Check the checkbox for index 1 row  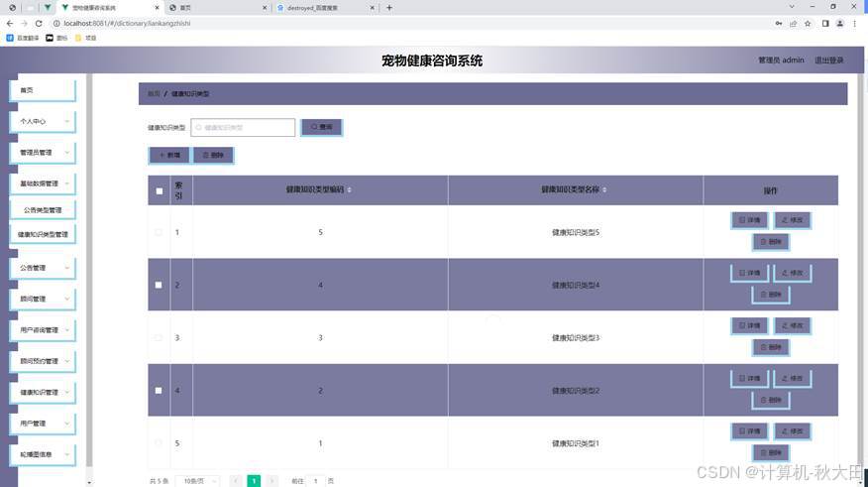pos(159,232)
